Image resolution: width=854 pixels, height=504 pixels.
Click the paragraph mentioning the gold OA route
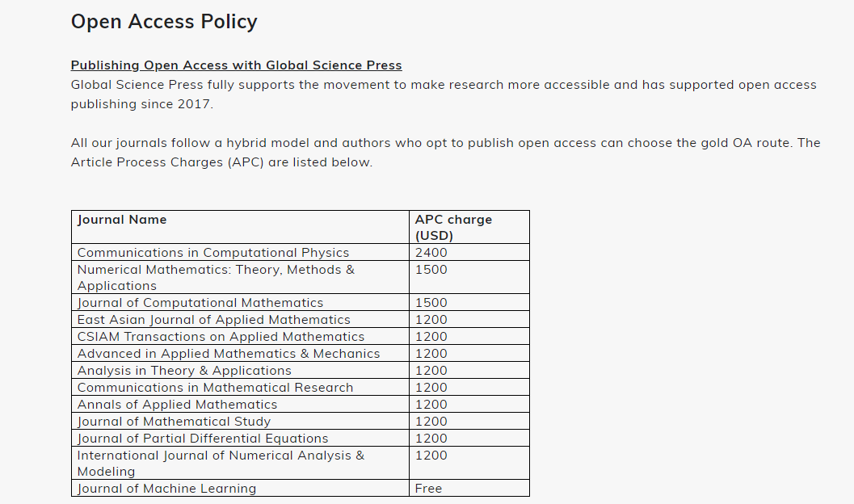[x=445, y=153]
